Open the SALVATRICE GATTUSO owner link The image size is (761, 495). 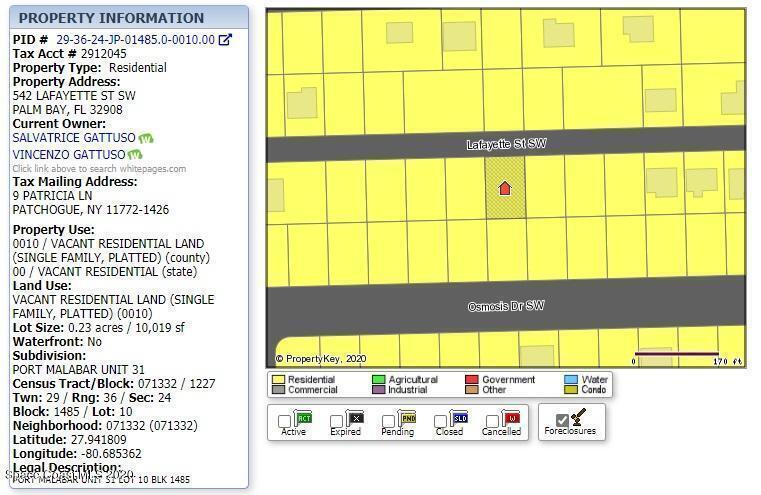73,138
